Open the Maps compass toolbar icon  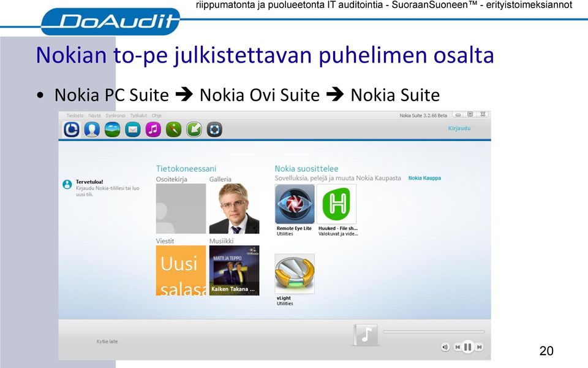pyautogui.click(x=173, y=129)
